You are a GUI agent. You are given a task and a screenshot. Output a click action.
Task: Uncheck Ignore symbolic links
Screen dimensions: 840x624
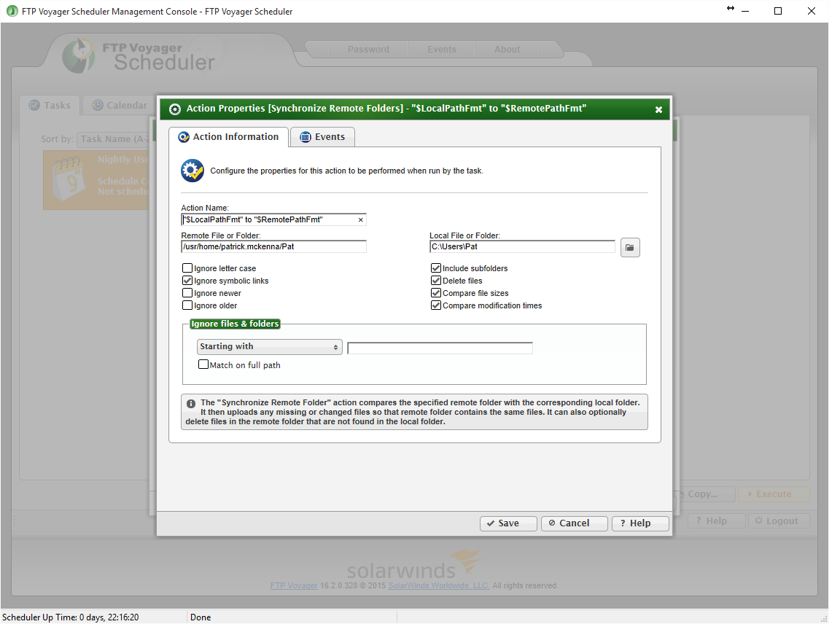pyautogui.click(x=187, y=280)
